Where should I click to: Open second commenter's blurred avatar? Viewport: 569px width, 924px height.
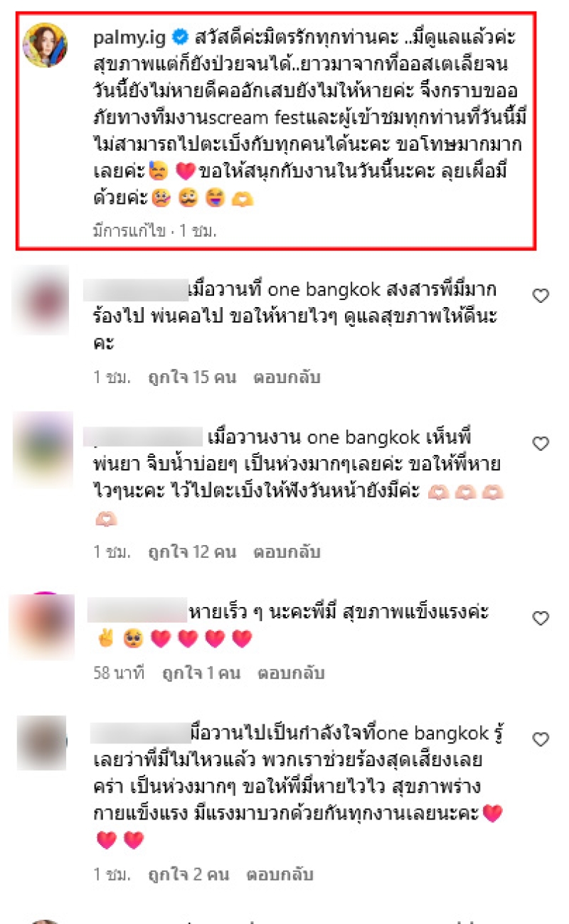tap(43, 449)
